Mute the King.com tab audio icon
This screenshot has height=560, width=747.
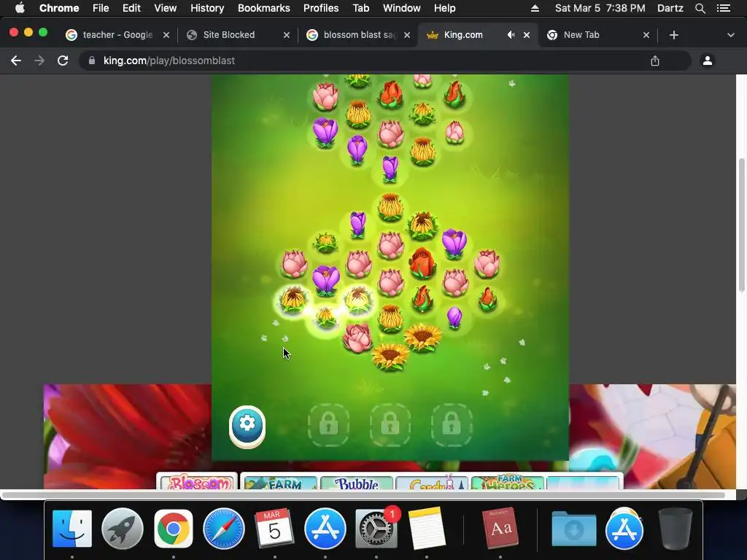(511, 35)
